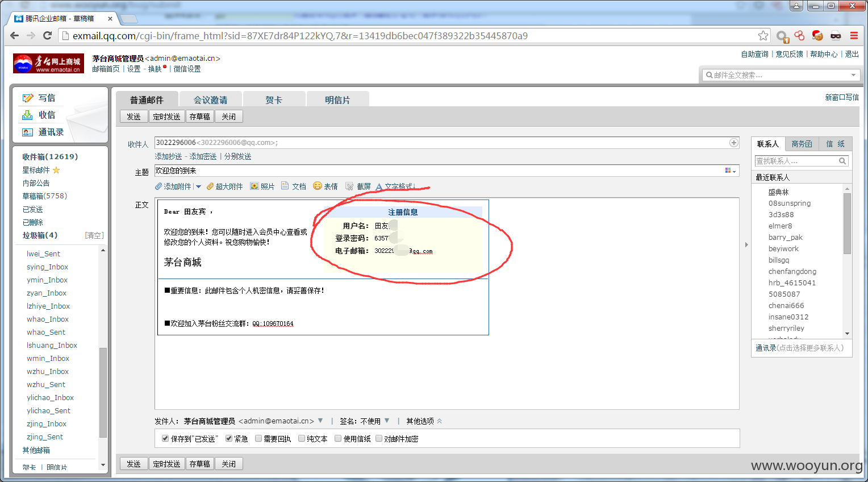Switch to 明信片 tab
Image resolution: width=868 pixels, height=482 pixels.
point(337,99)
